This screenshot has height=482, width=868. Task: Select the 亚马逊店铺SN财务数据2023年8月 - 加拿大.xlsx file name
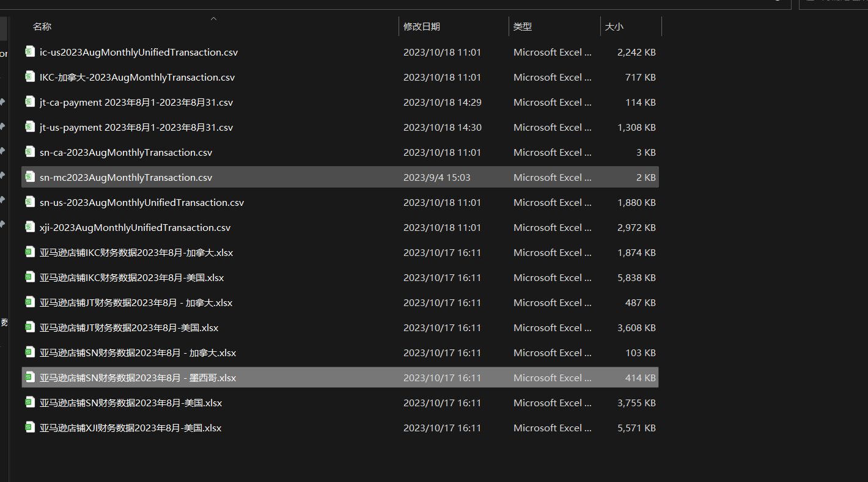(x=138, y=352)
